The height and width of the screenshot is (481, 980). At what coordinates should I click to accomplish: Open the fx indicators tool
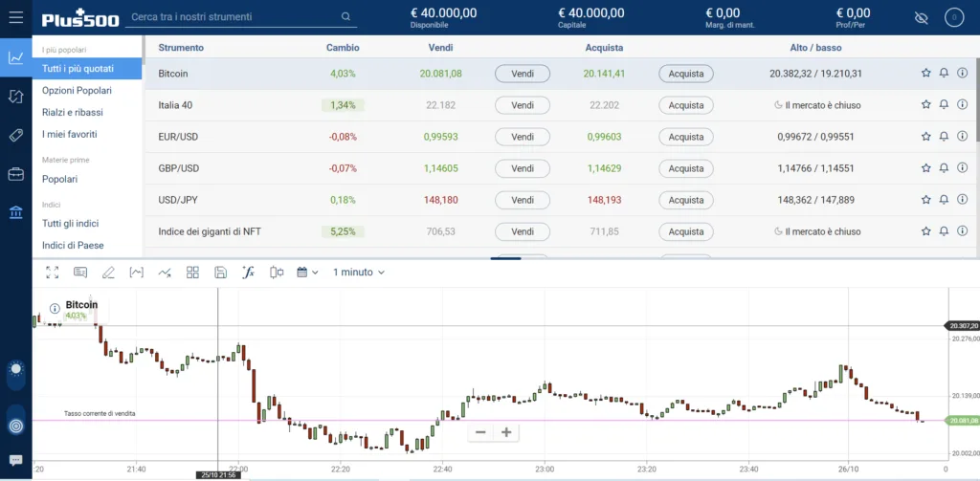(x=248, y=273)
